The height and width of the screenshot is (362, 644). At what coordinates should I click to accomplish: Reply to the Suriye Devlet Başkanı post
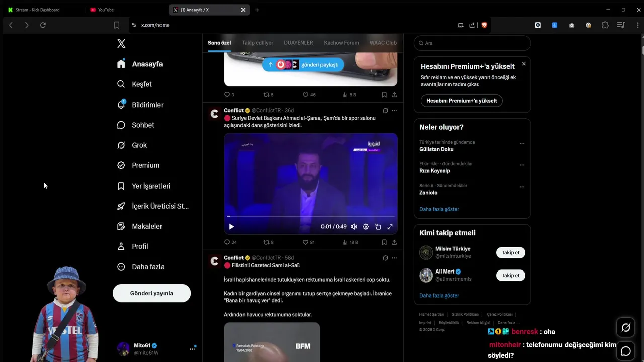[230, 242]
